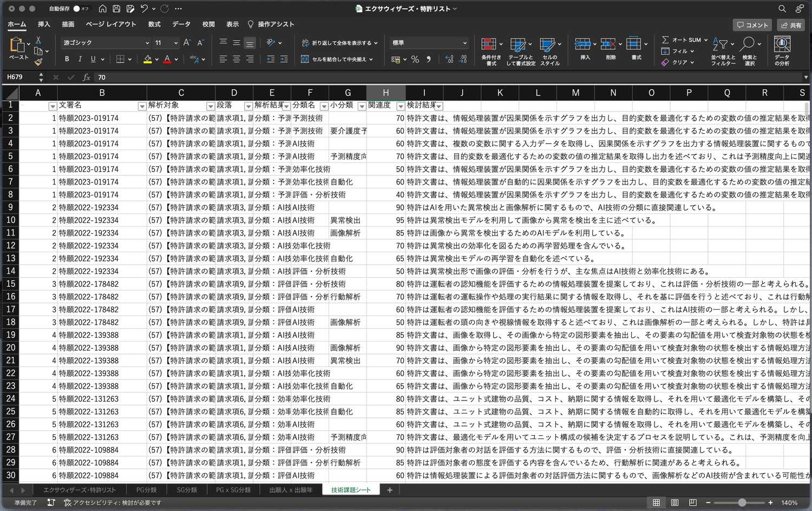Image resolution: width=812 pixels, height=511 pixels.
Task: Apply the red font color
Action: 167,59
